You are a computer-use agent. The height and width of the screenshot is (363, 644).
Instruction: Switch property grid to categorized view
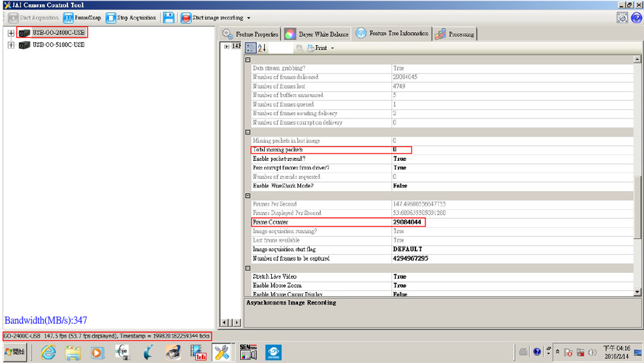pos(251,48)
